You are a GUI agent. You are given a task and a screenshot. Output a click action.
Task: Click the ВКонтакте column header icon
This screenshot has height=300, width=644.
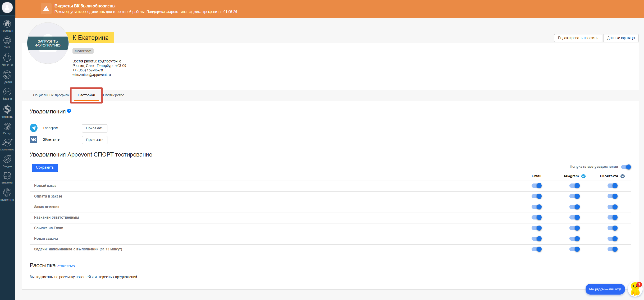[623, 176]
